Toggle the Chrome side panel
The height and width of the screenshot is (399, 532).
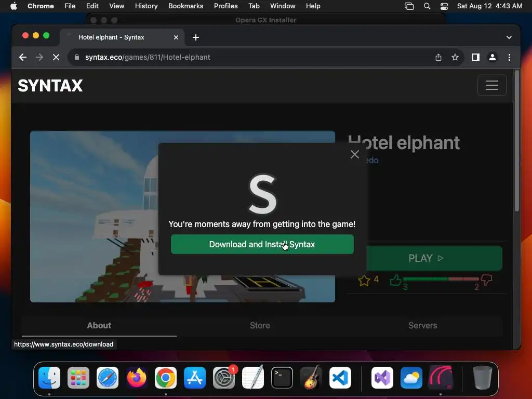[x=476, y=57]
